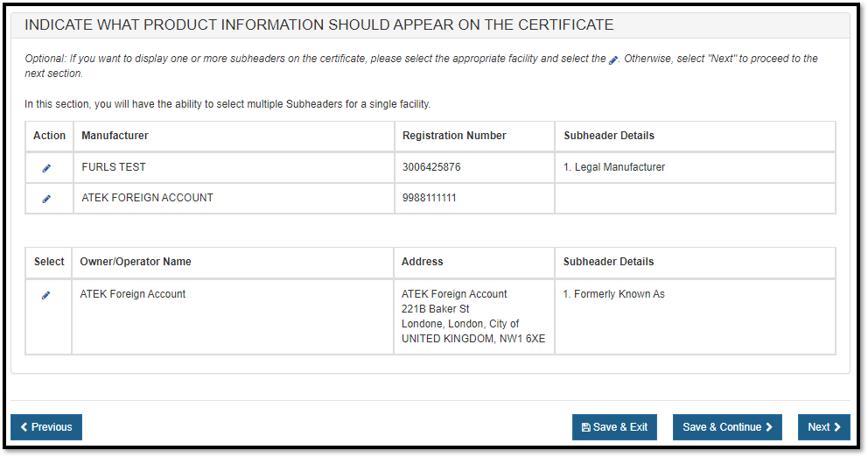The width and height of the screenshot is (868, 457).
Task: Proceed with the Next button
Action: (823, 427)
